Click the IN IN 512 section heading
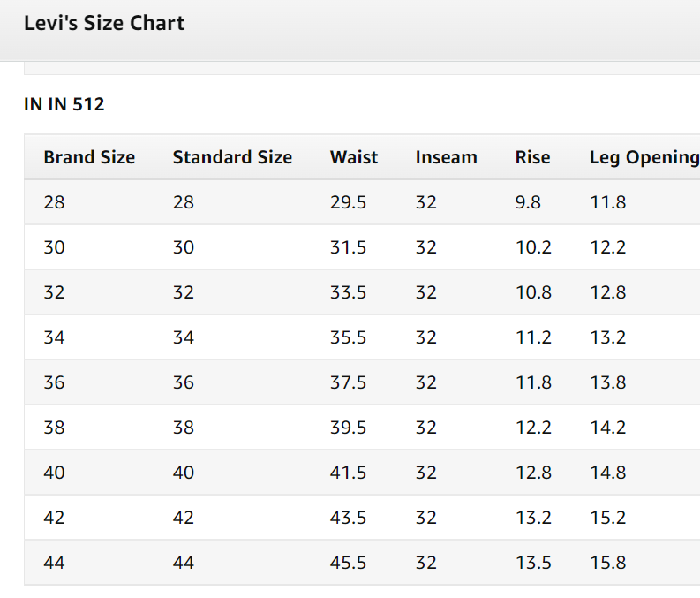Viewport: 700px width, 598px height. (64, 104)
